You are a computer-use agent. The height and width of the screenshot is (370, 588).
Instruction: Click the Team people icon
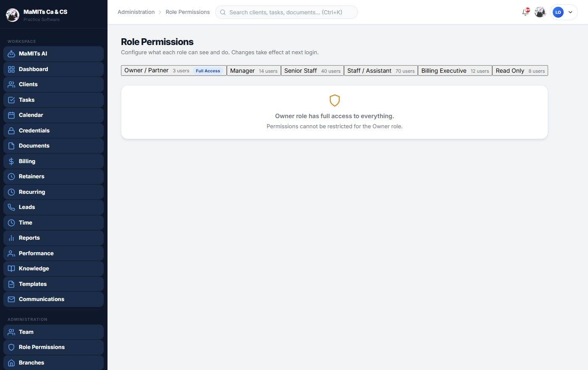[11, 332]
